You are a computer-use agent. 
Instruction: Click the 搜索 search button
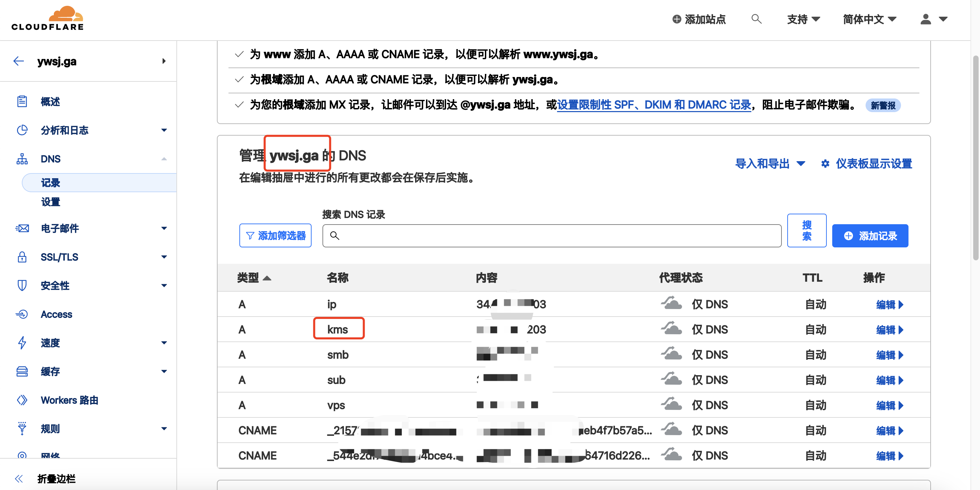tap(807, 230)
